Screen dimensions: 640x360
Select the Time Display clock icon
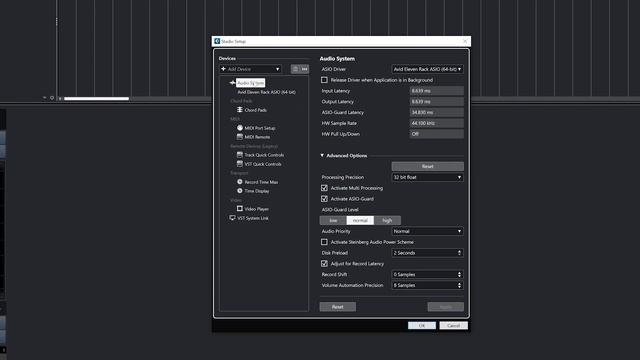point(240,191)
